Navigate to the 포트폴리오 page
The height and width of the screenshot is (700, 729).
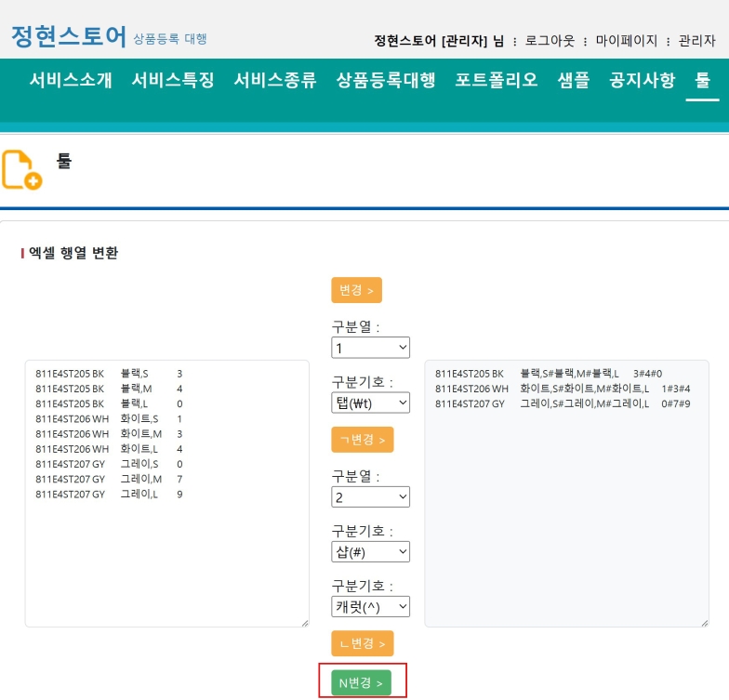pos(497,80)
